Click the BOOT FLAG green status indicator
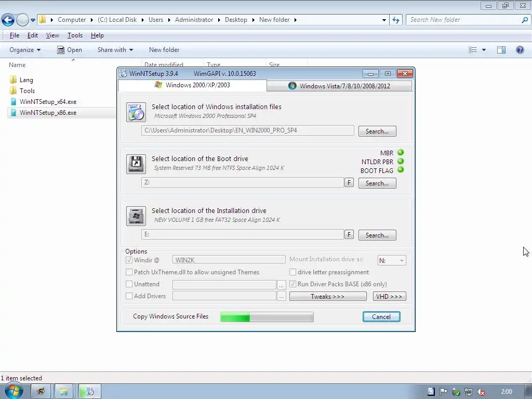 pos(401,170)
